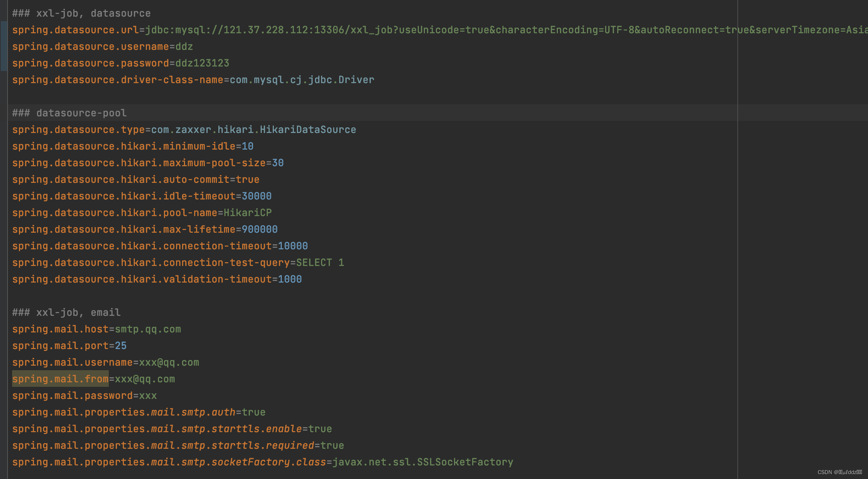Click the '### xxl-job, email' comment line
This screenshot has height=479, width=868.
[66, 313]
